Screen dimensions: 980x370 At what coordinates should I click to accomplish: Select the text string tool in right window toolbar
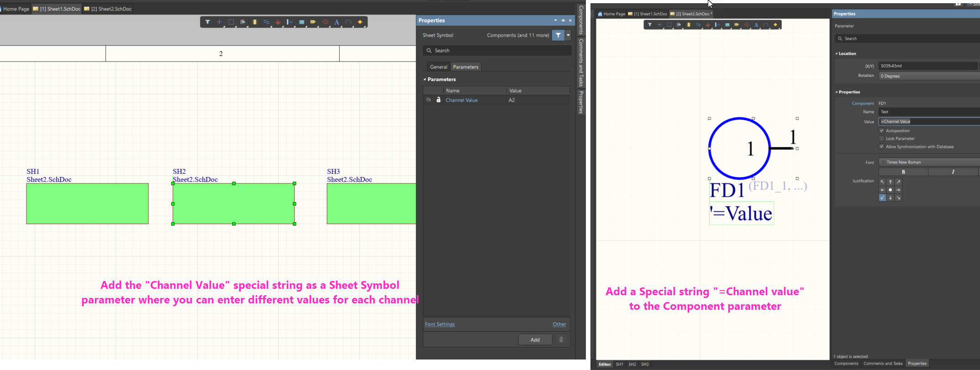pos(756,25)
